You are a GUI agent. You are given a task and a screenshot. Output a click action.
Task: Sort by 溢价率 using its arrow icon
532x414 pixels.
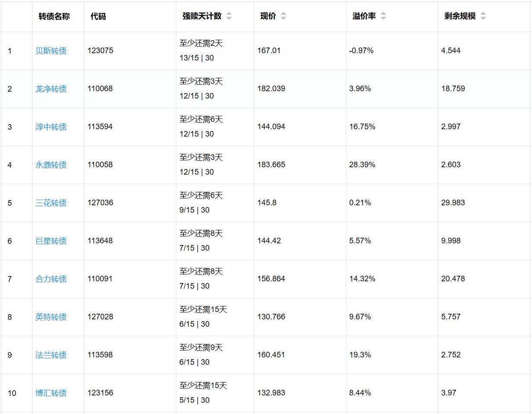pyautogui.click(x=383, y=16)
